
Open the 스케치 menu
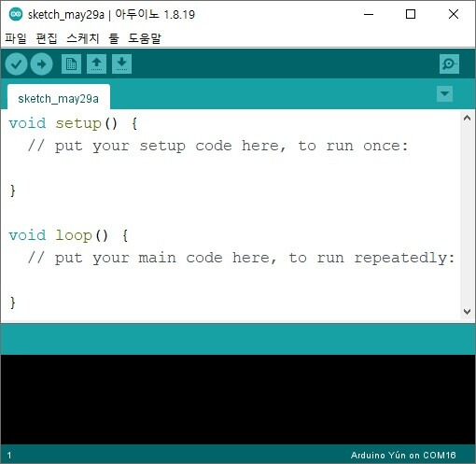point(83,38)
